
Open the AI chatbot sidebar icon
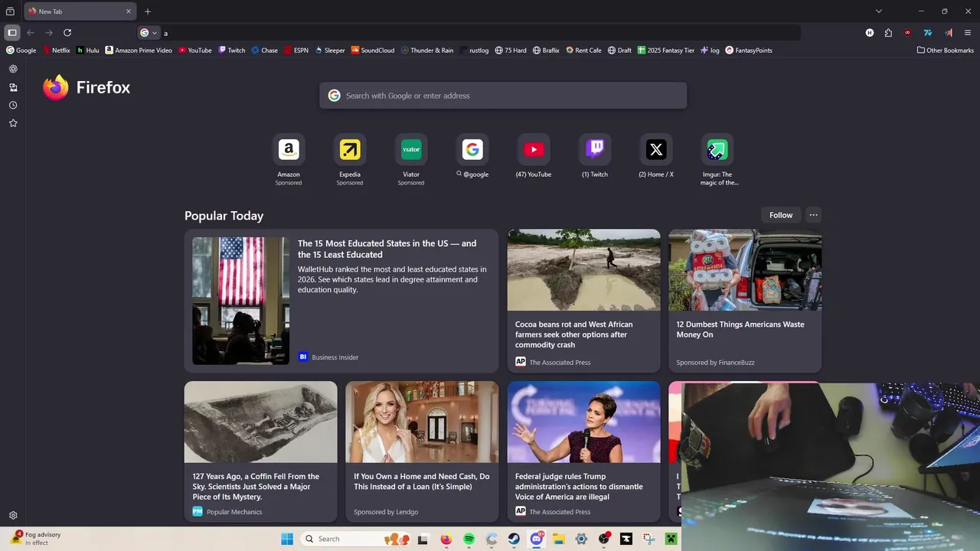point(13,69)
